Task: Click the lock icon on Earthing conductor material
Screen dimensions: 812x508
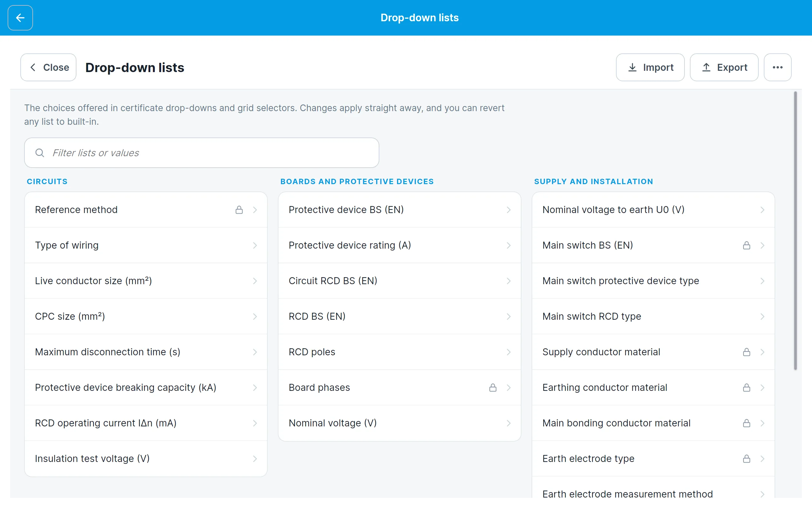Action: tap(746, 387)
